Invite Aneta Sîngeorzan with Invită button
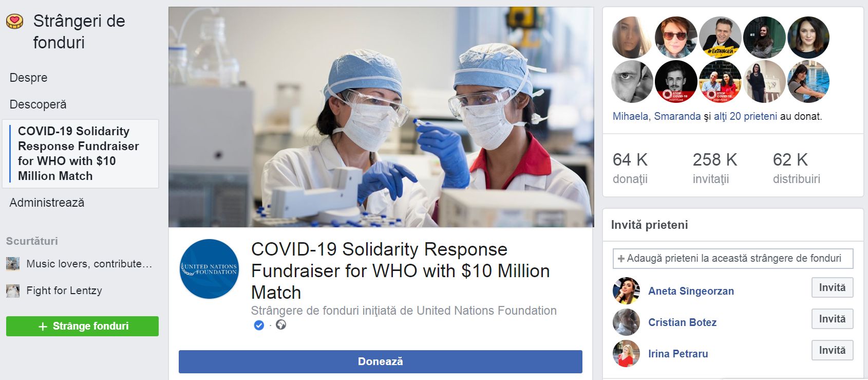 pyautogui.click(x=833, y=287)
